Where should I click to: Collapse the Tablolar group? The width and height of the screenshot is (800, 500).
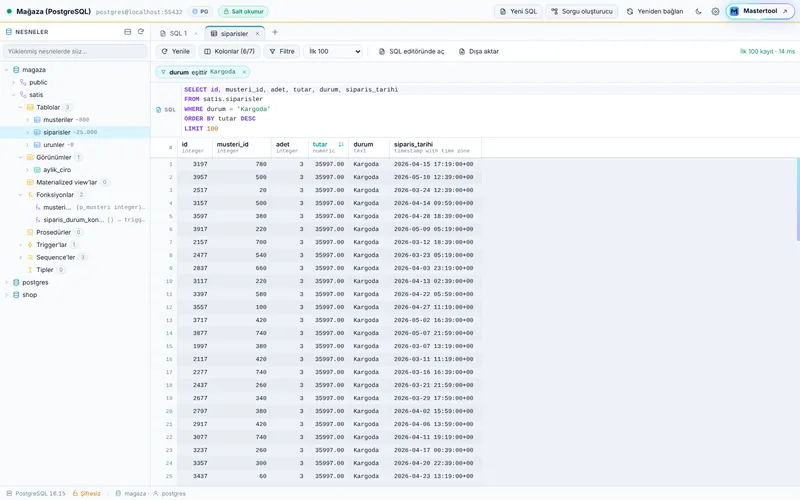click(x=20, y=107)
